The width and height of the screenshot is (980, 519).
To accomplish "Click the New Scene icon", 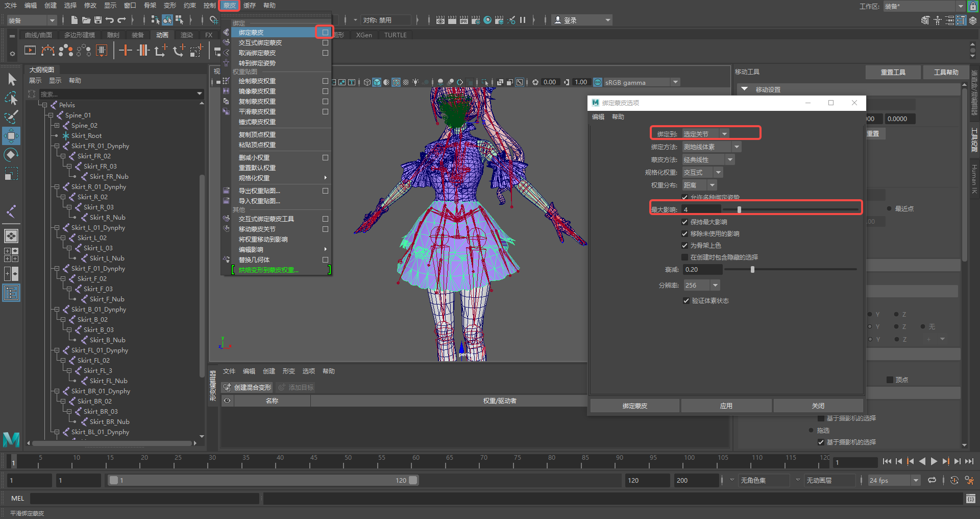I will pos(75,20).
